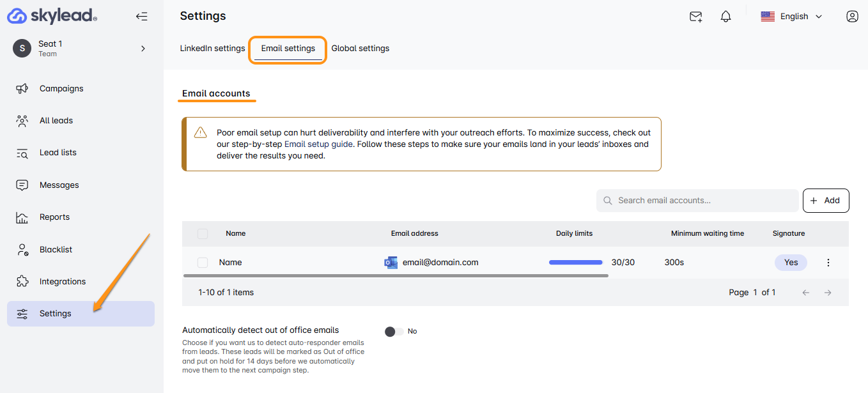Open the English language dropdown
The height and width of the screenshot is (393, 868).
tap(791, 17)
